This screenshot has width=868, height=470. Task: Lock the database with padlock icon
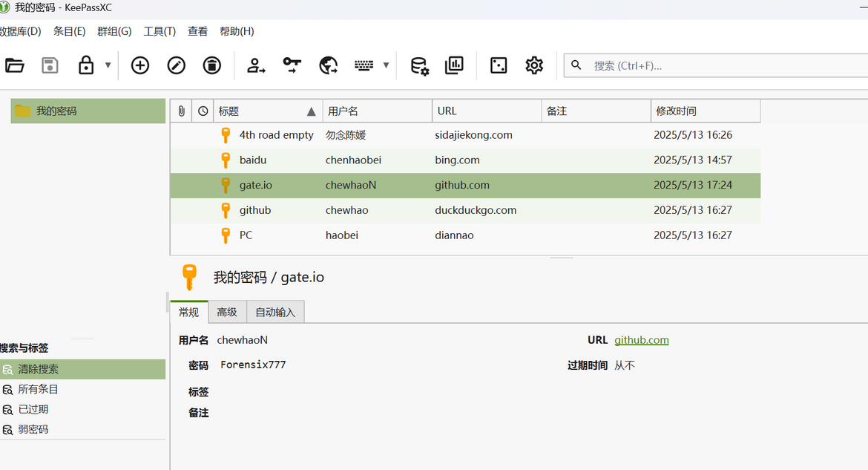(86, 65)
